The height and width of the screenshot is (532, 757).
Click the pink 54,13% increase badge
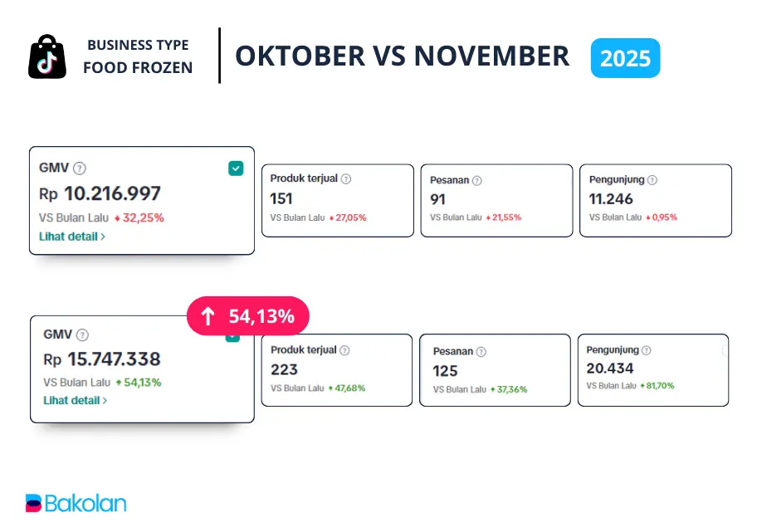click(x=247, y=316)
